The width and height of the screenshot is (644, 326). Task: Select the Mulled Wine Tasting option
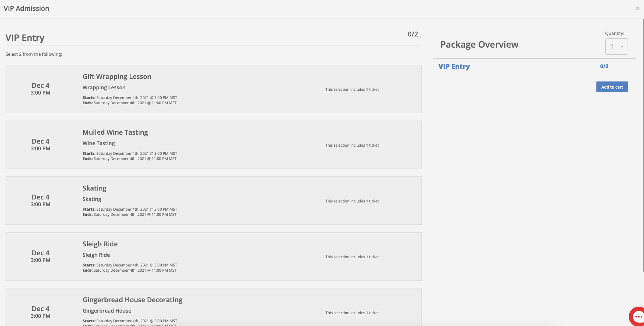[214, 145]
